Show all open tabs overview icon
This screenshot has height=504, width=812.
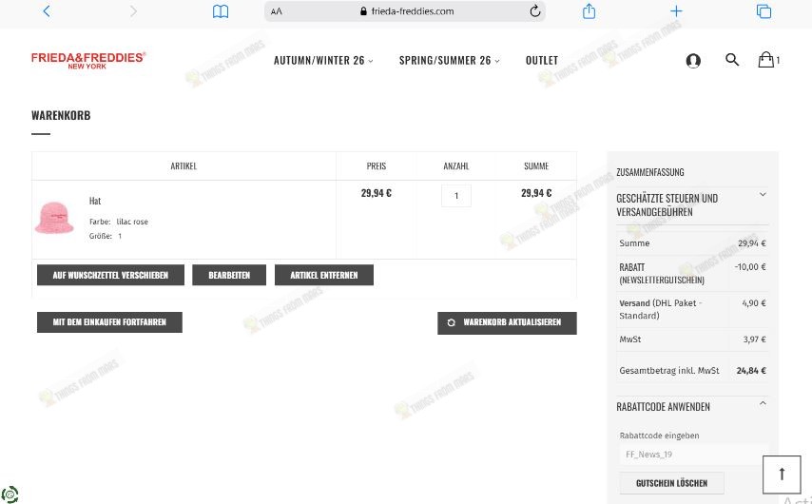point(764,10)
